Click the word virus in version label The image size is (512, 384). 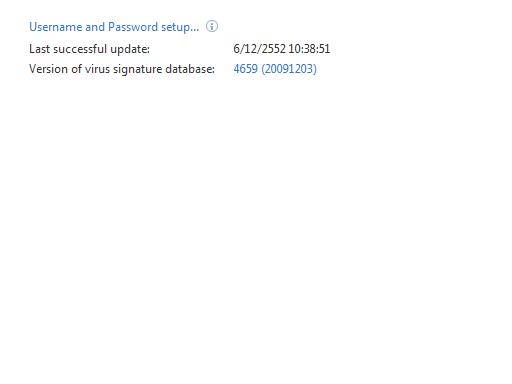[x=97, y=69]
